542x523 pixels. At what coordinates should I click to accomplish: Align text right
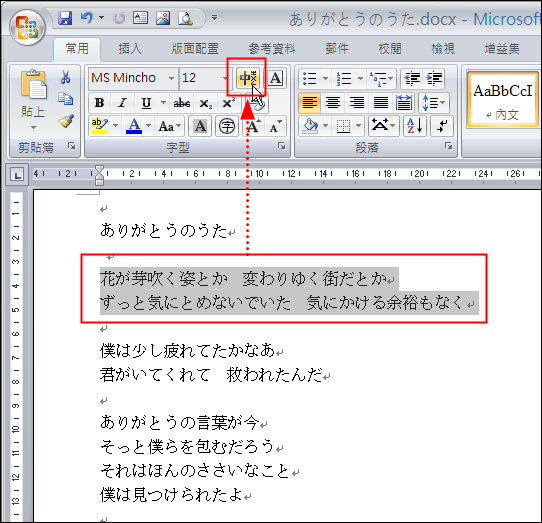(x=357, y=103)
